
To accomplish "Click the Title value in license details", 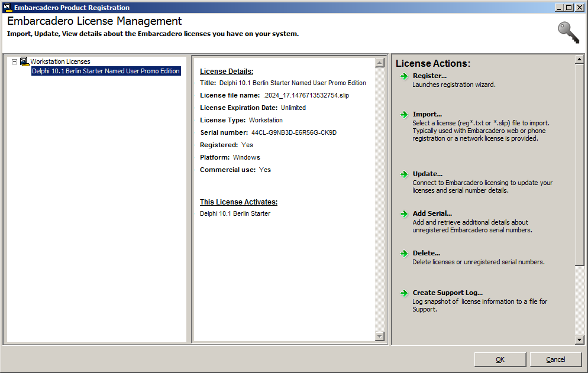I will [292, 83].
